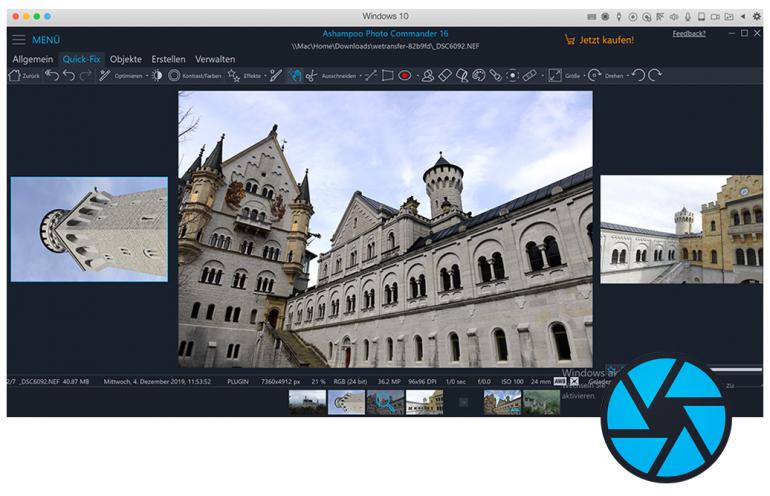Select the filmstrip thumbnail of the rotated tower
The height and width of the screenshot is (496, 770).
[x=346, y=402]
